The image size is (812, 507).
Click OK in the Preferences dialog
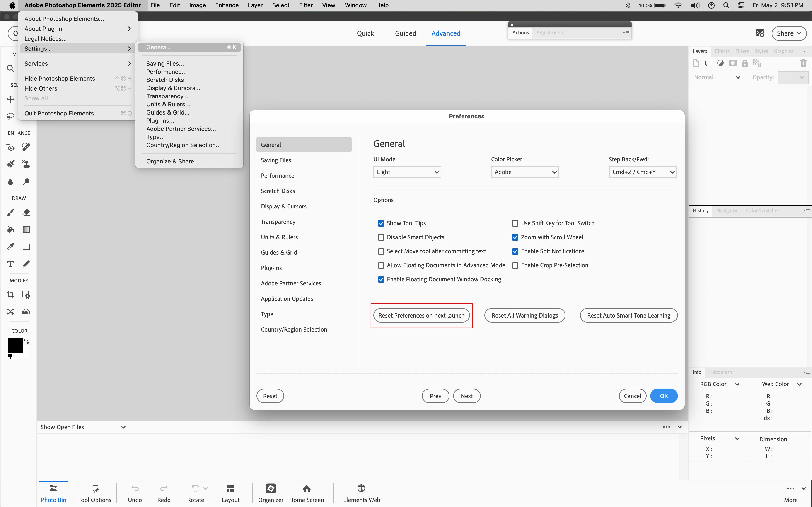[663, 396]
